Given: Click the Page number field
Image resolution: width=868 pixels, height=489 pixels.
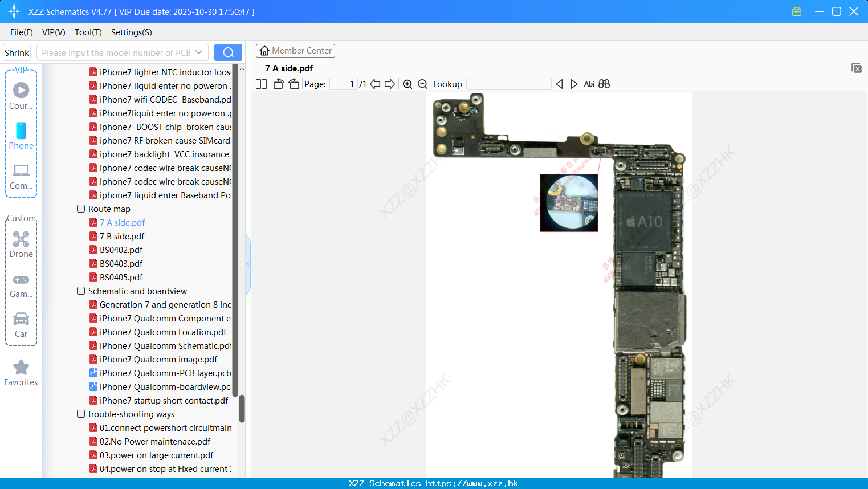Looking at the screenshot, I should click(344, 84).
